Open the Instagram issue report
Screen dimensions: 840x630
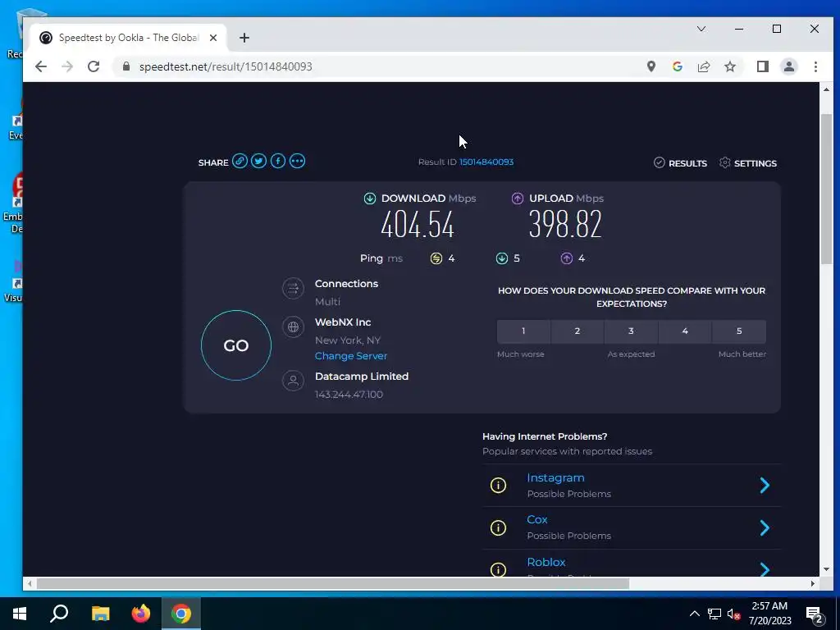click(x=555, y=477)
